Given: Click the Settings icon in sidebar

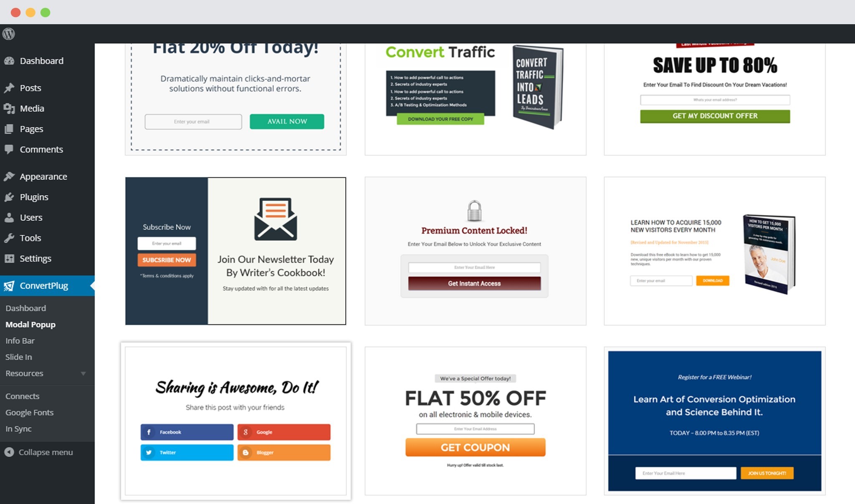Looking at the screenshot, I should pos(10,258).
